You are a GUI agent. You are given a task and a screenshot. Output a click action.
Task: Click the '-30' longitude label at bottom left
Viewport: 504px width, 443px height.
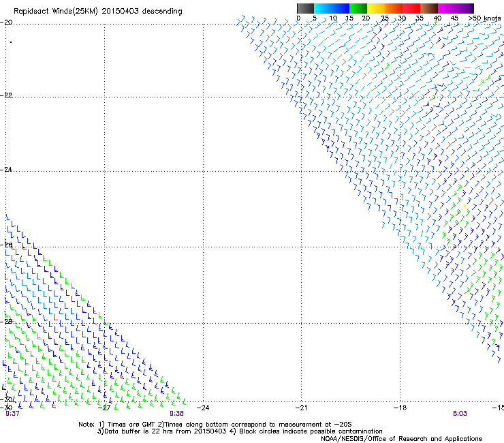6,408
